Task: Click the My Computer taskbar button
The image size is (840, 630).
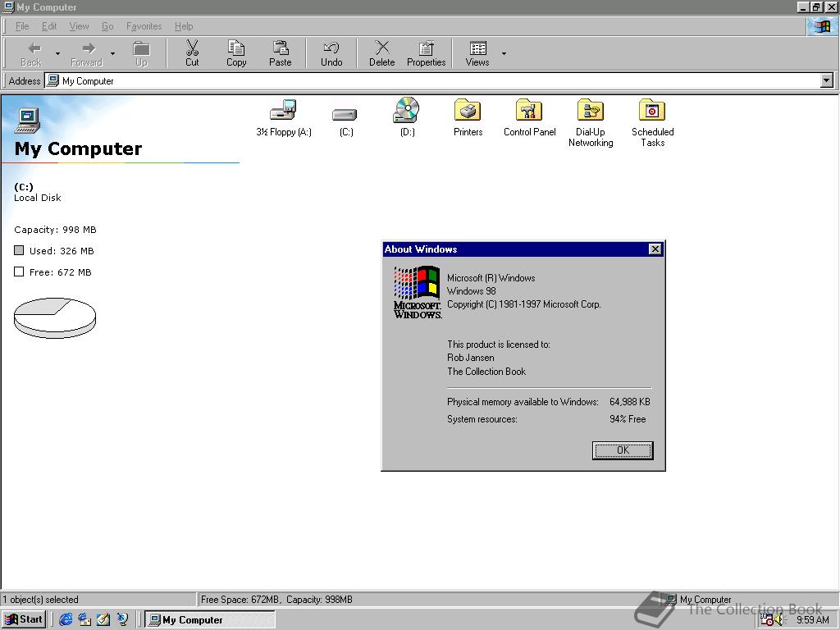Action: click(210, 620)
